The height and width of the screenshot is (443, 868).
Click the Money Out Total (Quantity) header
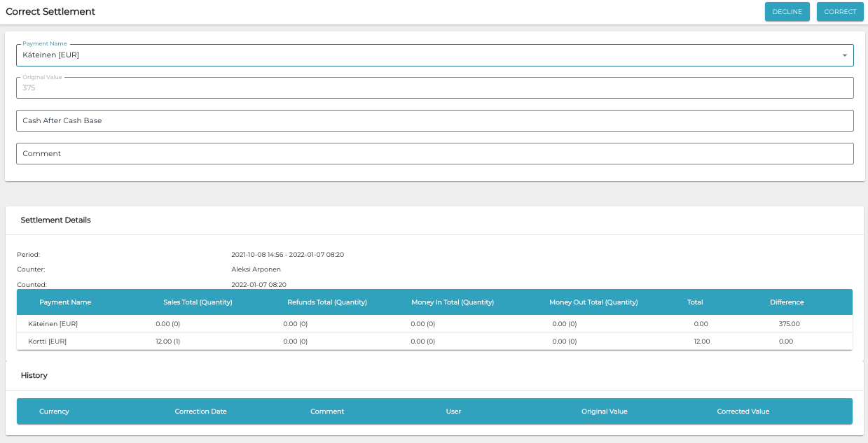click(x=593, y=302)
